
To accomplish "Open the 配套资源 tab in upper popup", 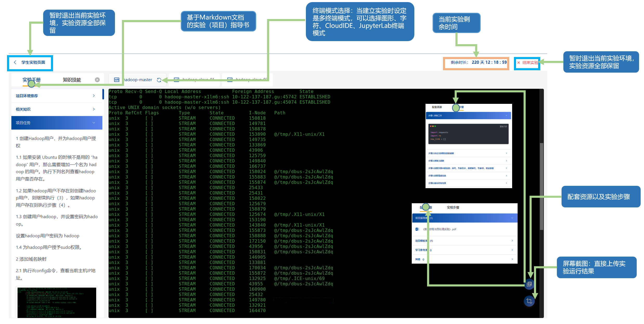I will [437, 107].
